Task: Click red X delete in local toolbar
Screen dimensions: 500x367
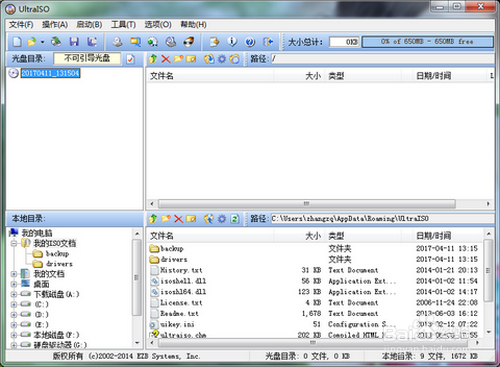Action: (179, 219)
